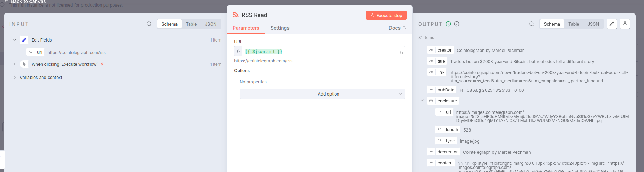Select the enclosure url field
The width and height of the screenshot is (644, 172).
444,112
